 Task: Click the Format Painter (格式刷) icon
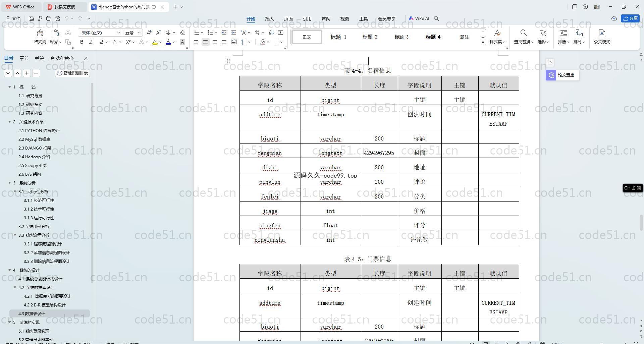click(40, 33)
